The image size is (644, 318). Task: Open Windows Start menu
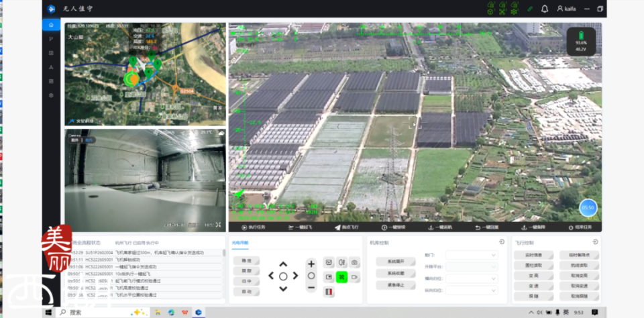48,313
